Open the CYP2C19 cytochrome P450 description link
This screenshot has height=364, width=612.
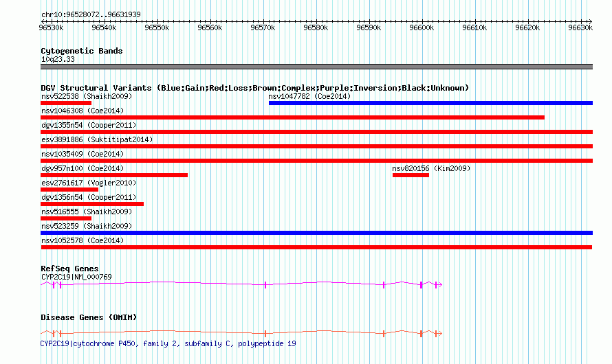[168, 343]
